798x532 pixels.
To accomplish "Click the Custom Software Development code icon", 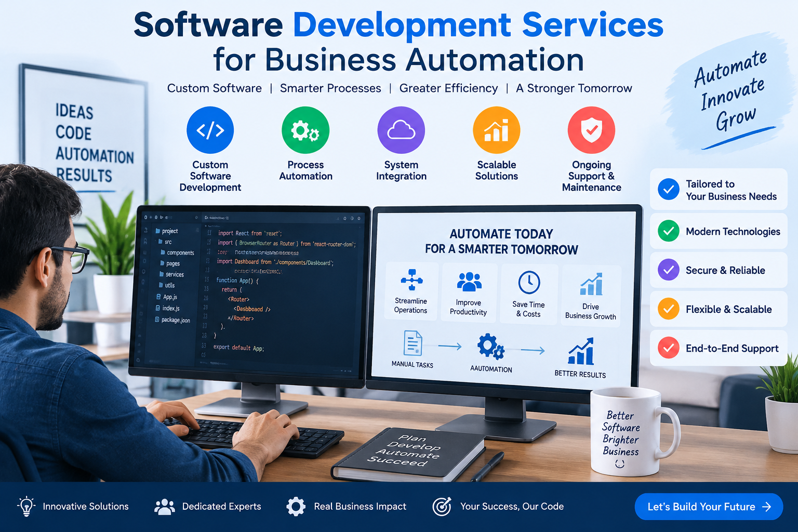I will click(x=210, y=130).
